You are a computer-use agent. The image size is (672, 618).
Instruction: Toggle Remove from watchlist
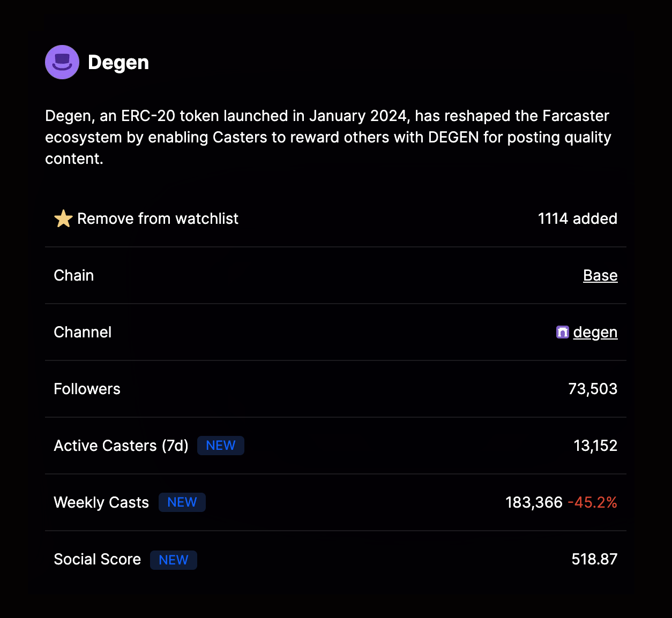point(158,218)
